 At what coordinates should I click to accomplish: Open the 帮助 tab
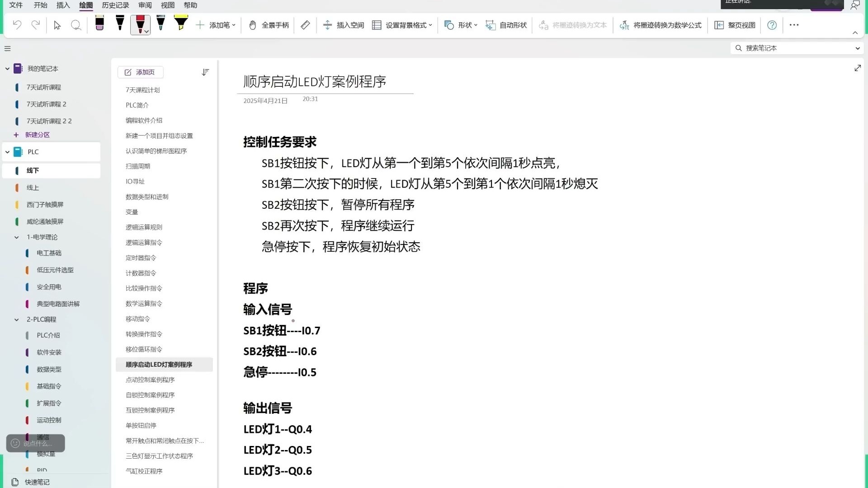coord(190,5)
